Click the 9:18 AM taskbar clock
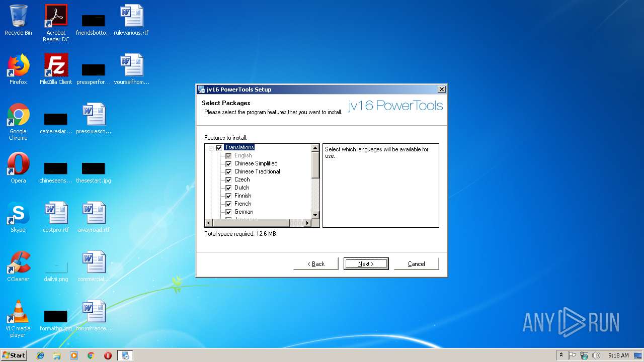This screenshot has width=644, height=362. [x=618, y=355]
